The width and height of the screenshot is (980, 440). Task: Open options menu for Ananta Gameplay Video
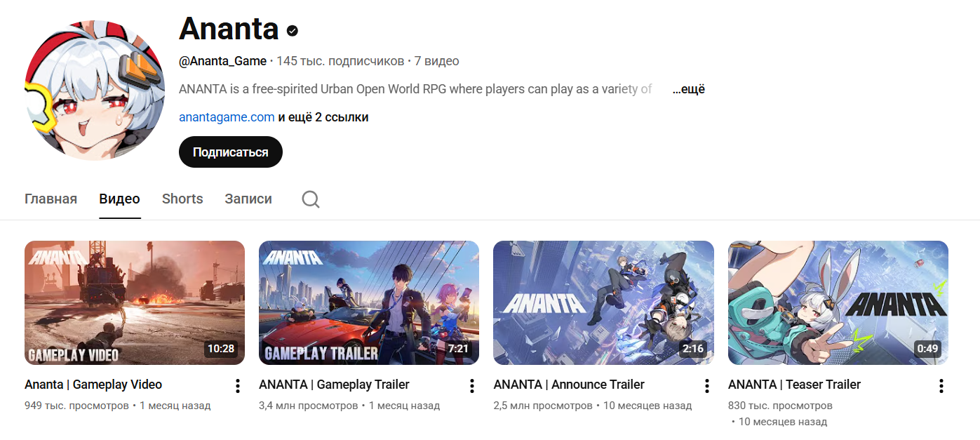238,386
